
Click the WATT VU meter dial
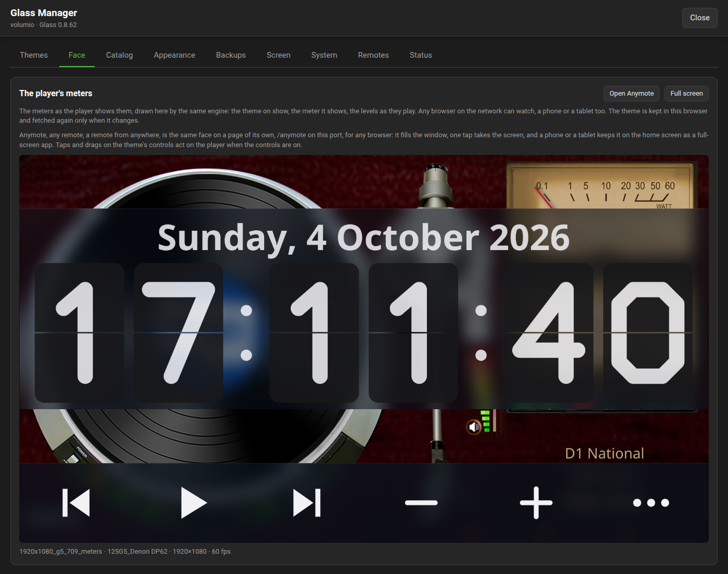click(601, 186)
